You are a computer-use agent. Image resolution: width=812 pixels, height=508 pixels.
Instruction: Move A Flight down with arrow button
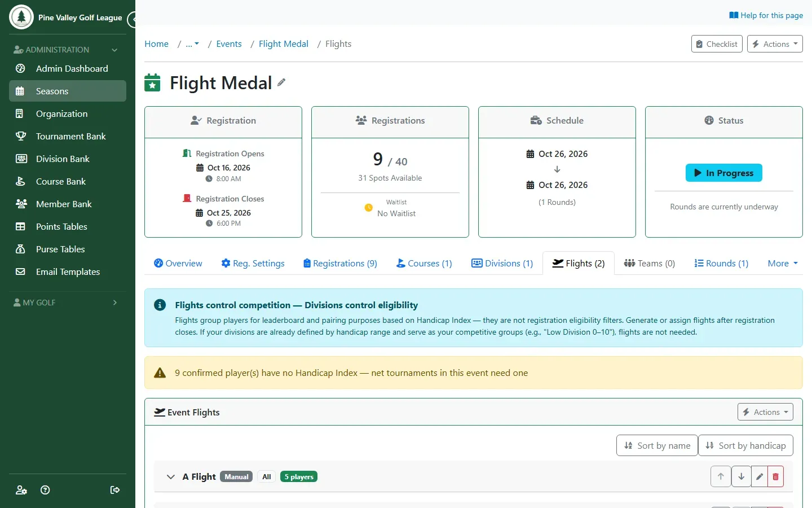[x=742, y=476]
